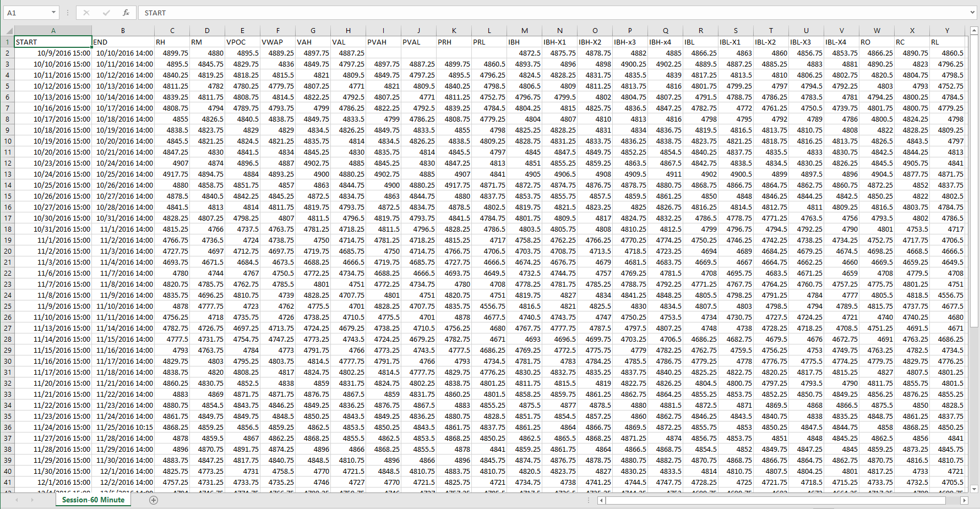Click the next sheet navigation arrow
This screenshot has width=980, height=509.
pyautogui.click(x=32, y=500)
